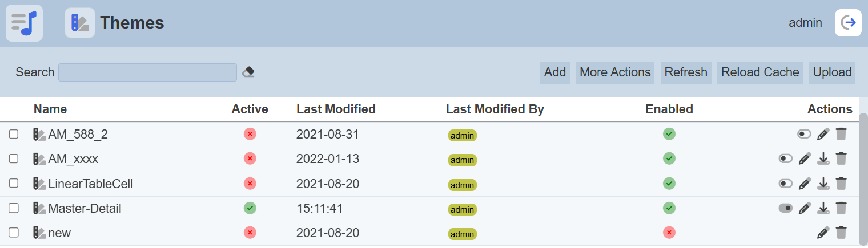
Task: Edit the theme named new
Action: pyautogui.click(x=823, y=233)
